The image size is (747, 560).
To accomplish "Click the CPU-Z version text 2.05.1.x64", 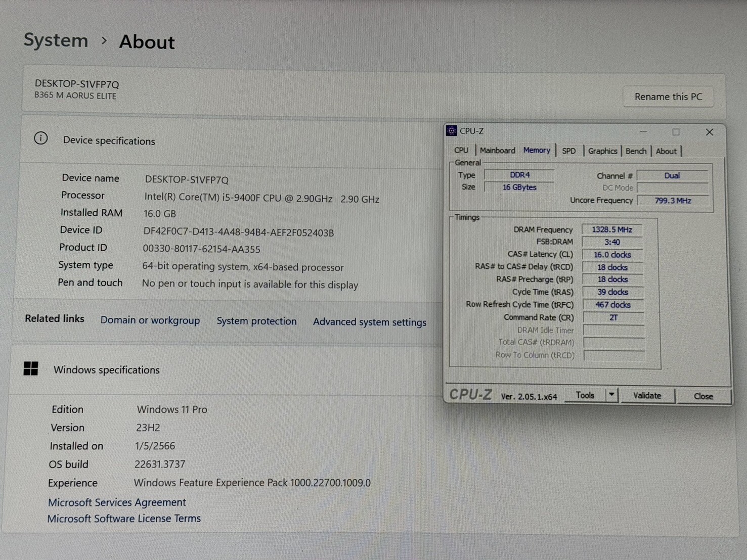I will pyautogui.click(x=529, y=397).
